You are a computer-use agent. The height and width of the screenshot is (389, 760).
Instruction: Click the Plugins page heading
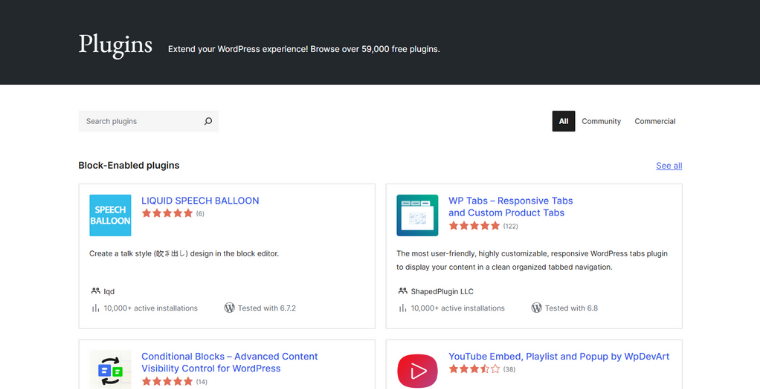coord(115,45)
